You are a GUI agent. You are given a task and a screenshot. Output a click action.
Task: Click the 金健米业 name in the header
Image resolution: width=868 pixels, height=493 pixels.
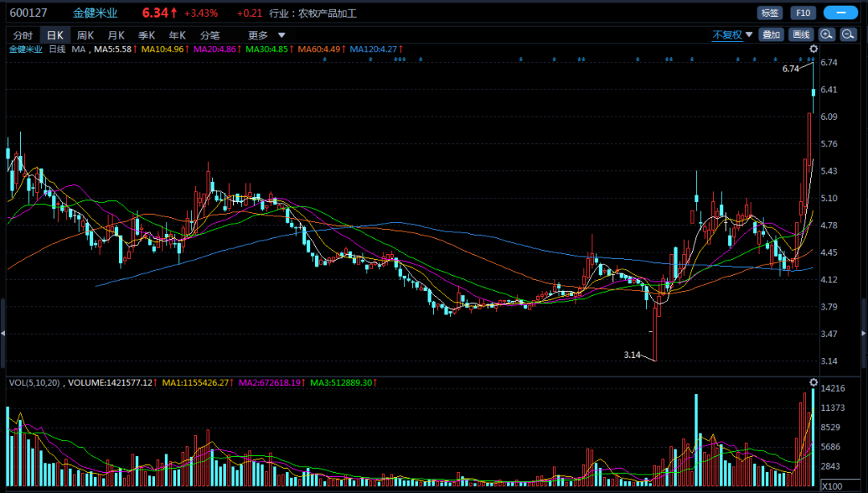(x=95, y=13)
